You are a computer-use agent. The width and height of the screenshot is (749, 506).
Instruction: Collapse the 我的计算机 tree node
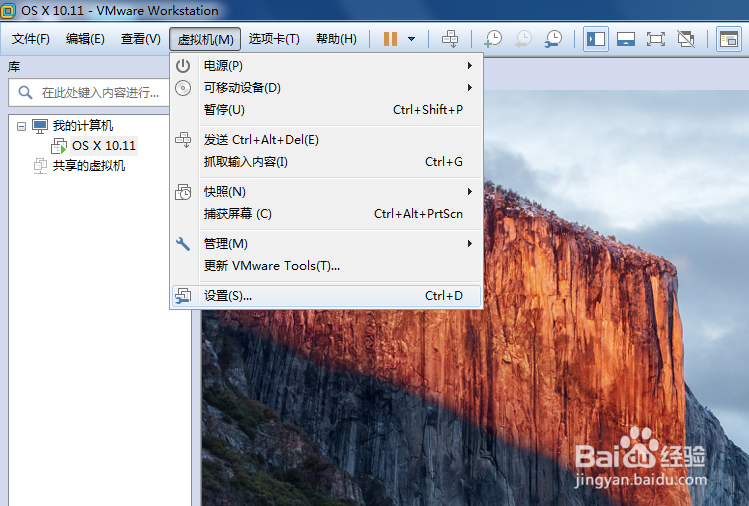[21, 126]
